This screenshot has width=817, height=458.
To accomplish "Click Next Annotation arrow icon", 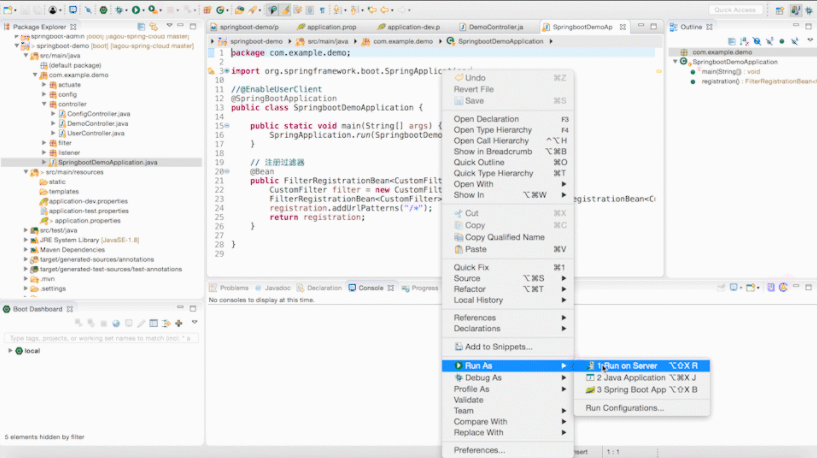I will [x=337, y=10].
